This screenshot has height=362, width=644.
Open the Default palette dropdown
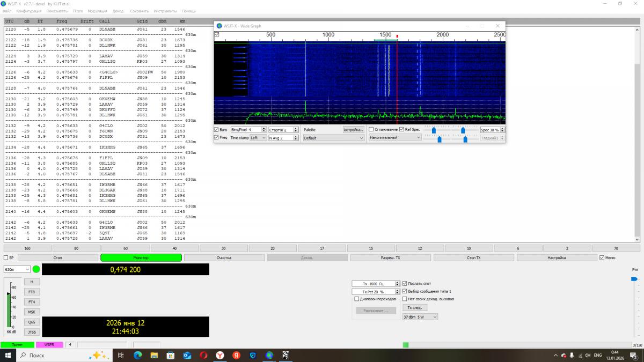(333, 138)
